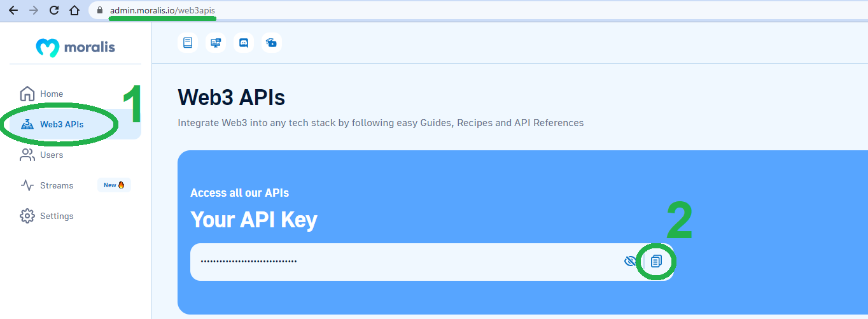Screen dimensions: 868x319
Task: Reload the page
Action: [x=54, y=10]
